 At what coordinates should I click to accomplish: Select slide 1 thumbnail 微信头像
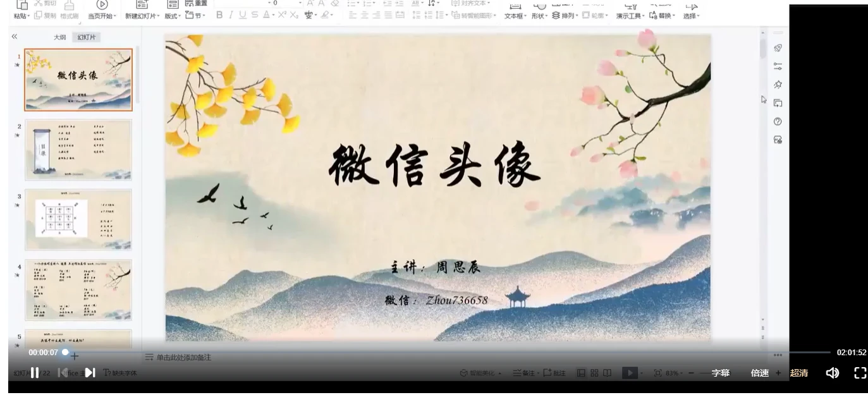point(78,80)
